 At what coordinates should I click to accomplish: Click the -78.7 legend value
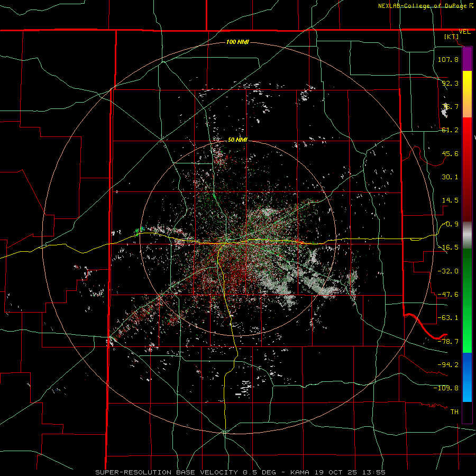tap(448, 341)
